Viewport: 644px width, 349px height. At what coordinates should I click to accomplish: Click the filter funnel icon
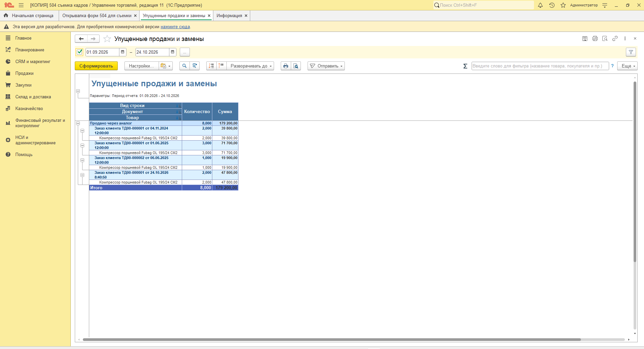[x=631, y=52]
